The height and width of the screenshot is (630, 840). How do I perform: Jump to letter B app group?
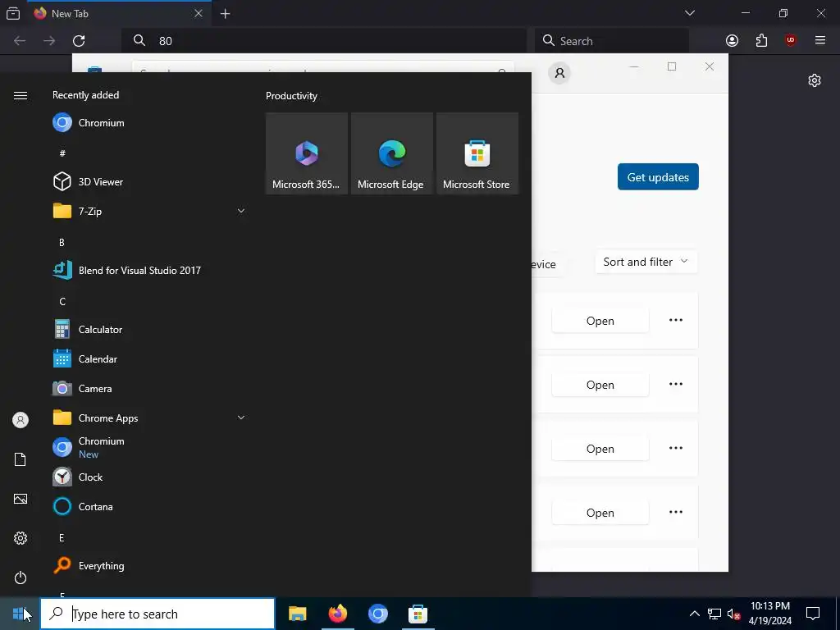coord(62,243)
